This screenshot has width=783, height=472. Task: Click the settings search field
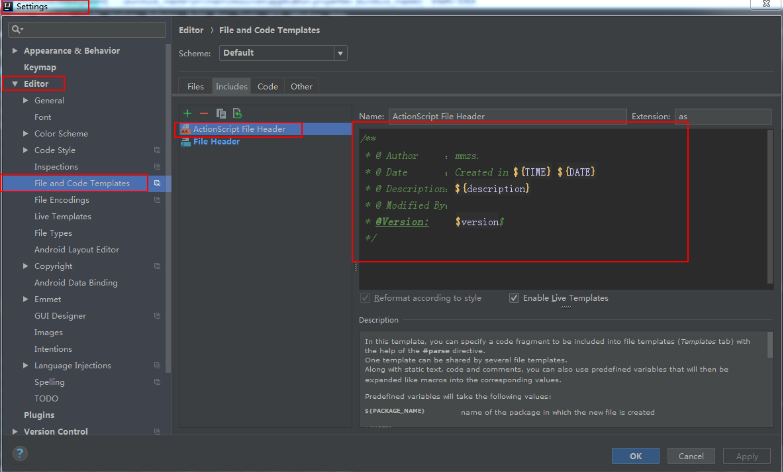(87, 29)
